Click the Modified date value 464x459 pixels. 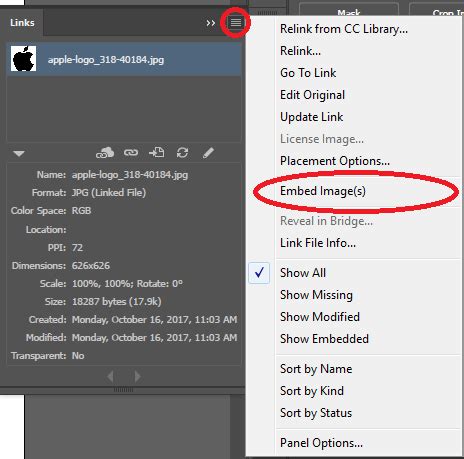155,338
